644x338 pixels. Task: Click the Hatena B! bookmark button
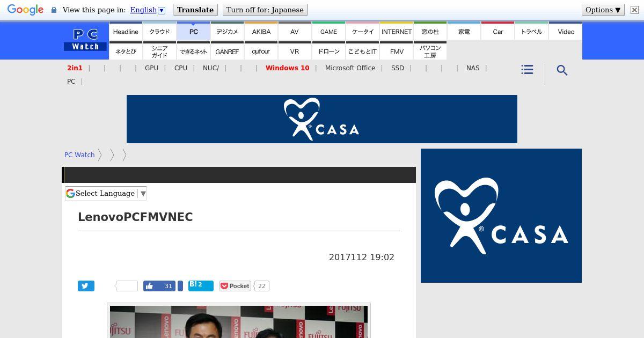(x=201, y=285)
